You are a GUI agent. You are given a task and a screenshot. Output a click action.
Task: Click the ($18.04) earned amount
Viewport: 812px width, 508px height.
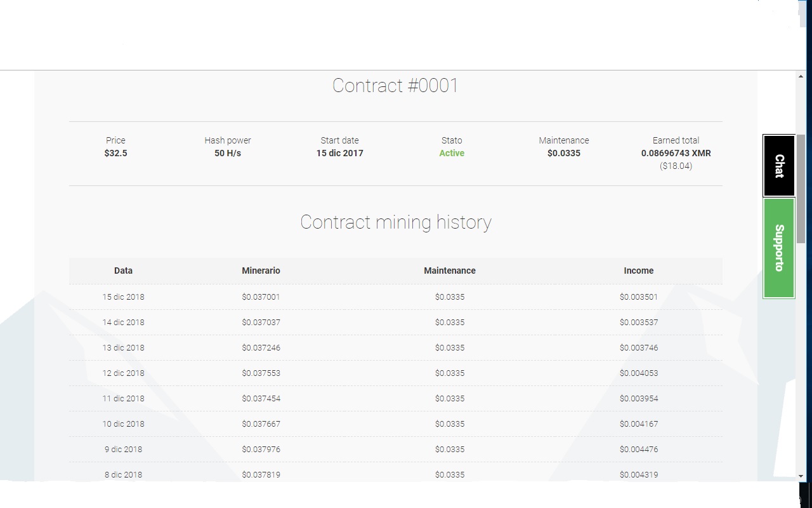pos(676,166)
